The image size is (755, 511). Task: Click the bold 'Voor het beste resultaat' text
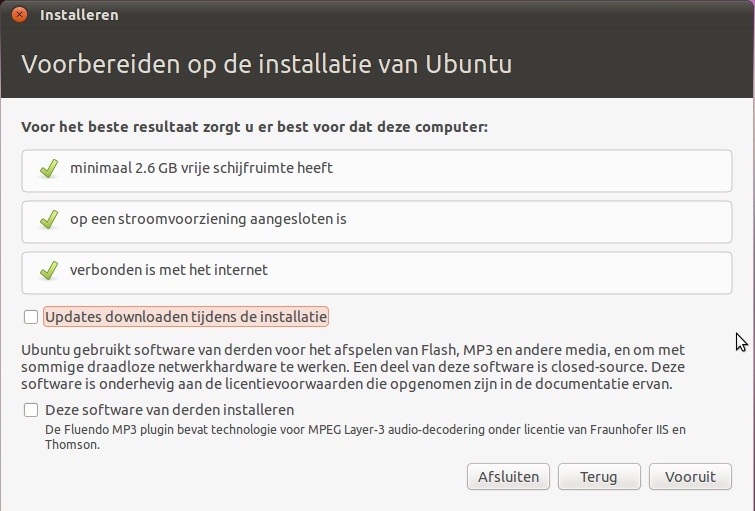[x=254, y=127]
